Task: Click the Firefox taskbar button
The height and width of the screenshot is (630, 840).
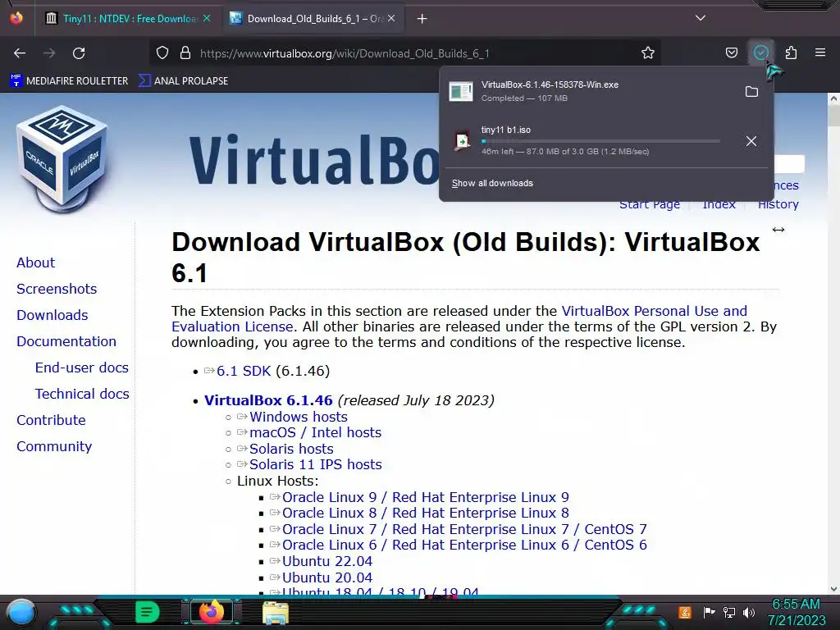Action: click(x=211, y=612)
